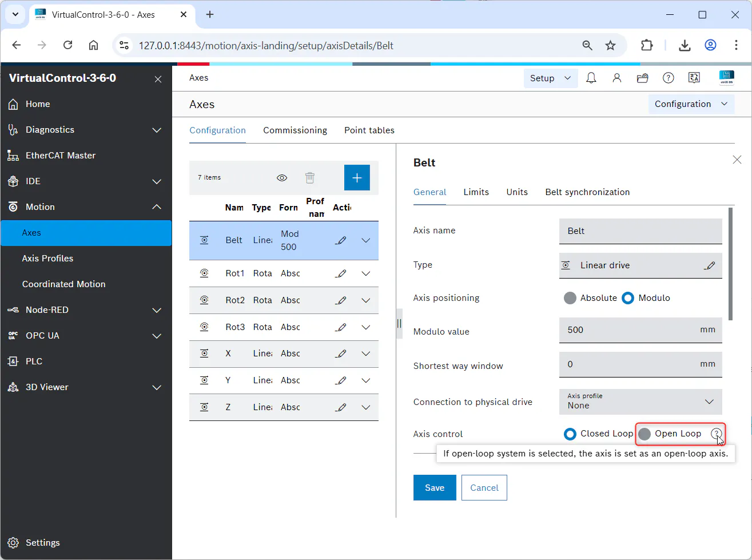Close the VirtualControl sidebar menu
Screen dimensions: 752x560
tap(158, 80)
